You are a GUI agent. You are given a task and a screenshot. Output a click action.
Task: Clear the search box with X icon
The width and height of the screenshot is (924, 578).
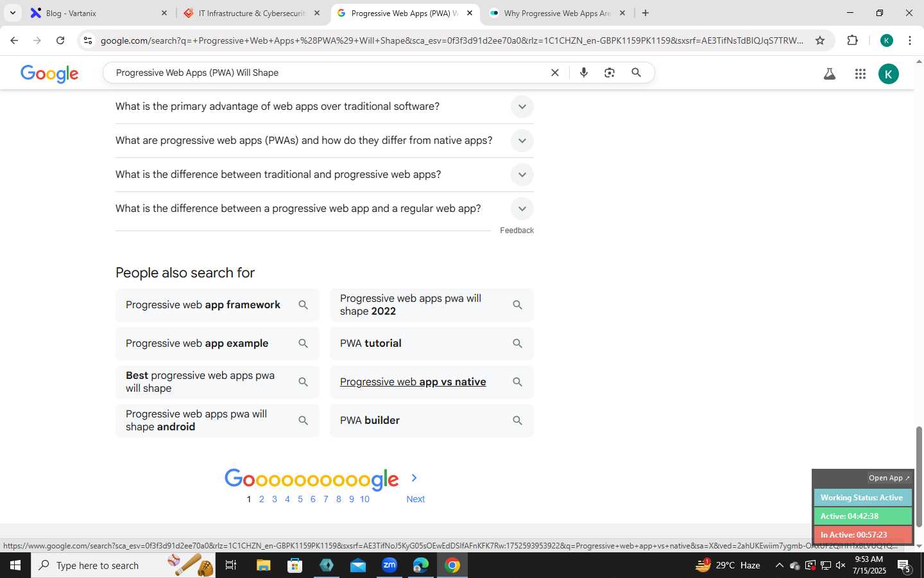point(555,73)
